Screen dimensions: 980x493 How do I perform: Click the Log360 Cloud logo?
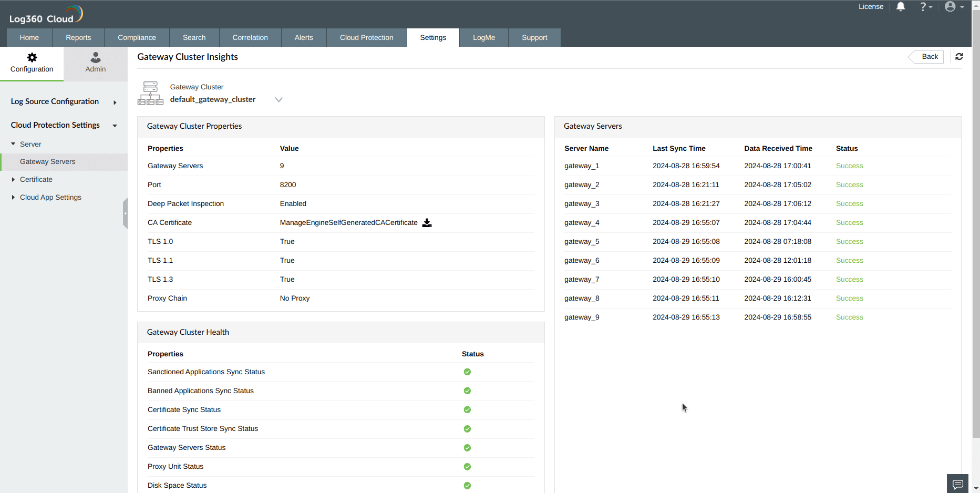(46, 13)
